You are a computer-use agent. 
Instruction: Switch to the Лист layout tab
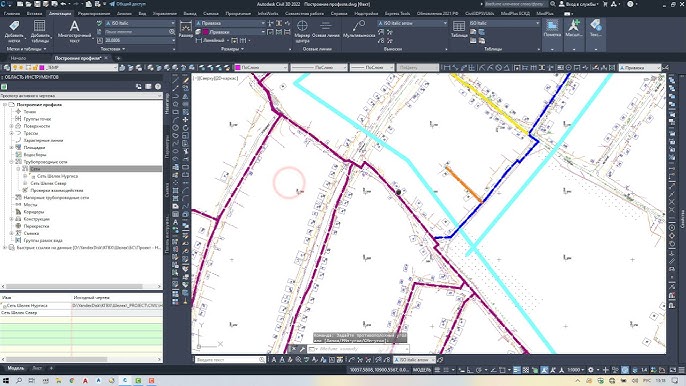click(37, 368)
